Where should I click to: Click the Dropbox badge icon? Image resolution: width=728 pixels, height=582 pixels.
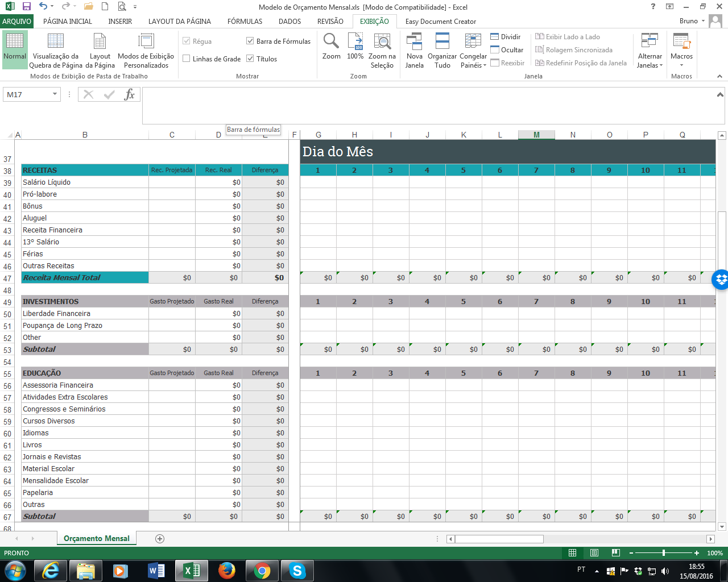tap(721, 280)
